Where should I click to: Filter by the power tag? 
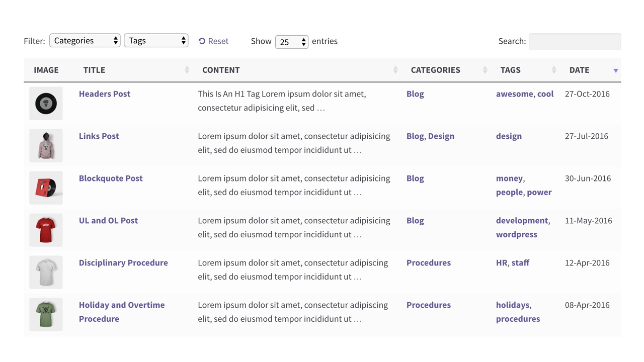[539, 193]
